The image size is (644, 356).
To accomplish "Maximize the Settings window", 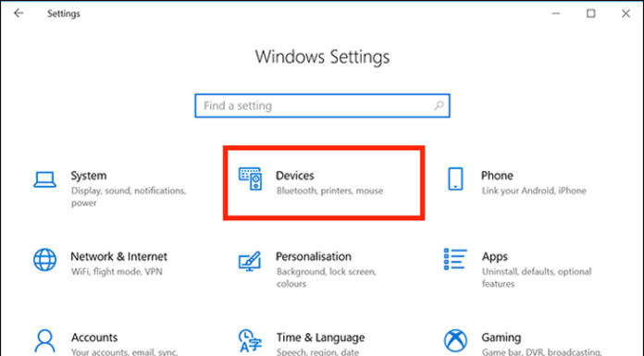I will tap(590, 14).
